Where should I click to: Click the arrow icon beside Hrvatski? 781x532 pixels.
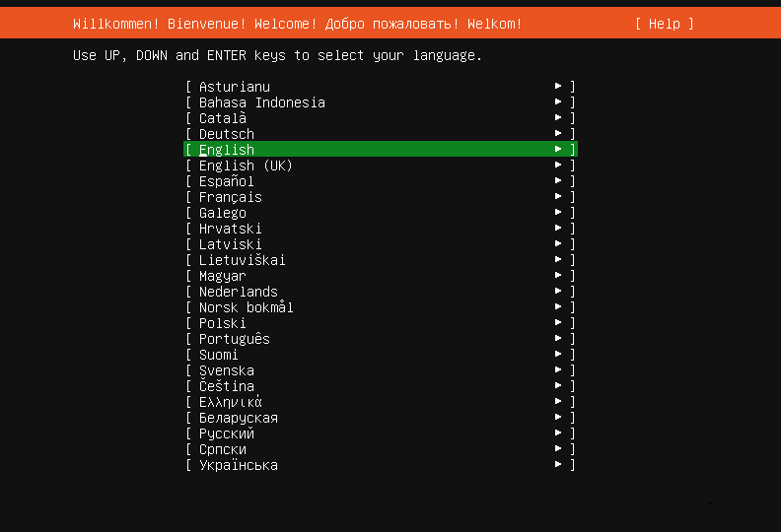coord(558,228)
